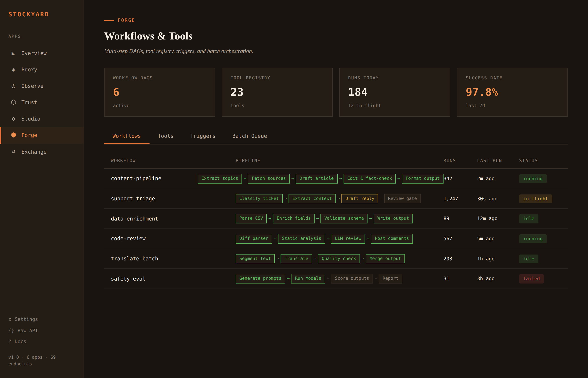Click the STOCKYARD logo text
This screenshot has width=588, height=378.
pyautogui.click(x=29, y=14)
